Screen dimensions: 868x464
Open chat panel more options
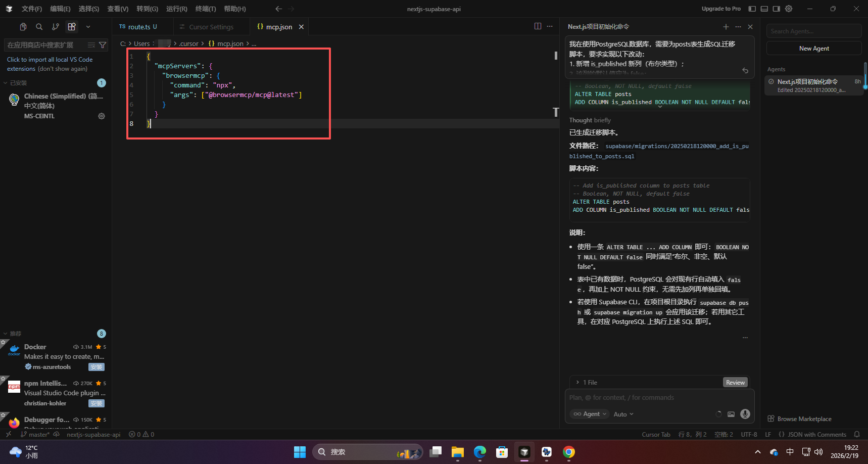click(x=738, y=27)
